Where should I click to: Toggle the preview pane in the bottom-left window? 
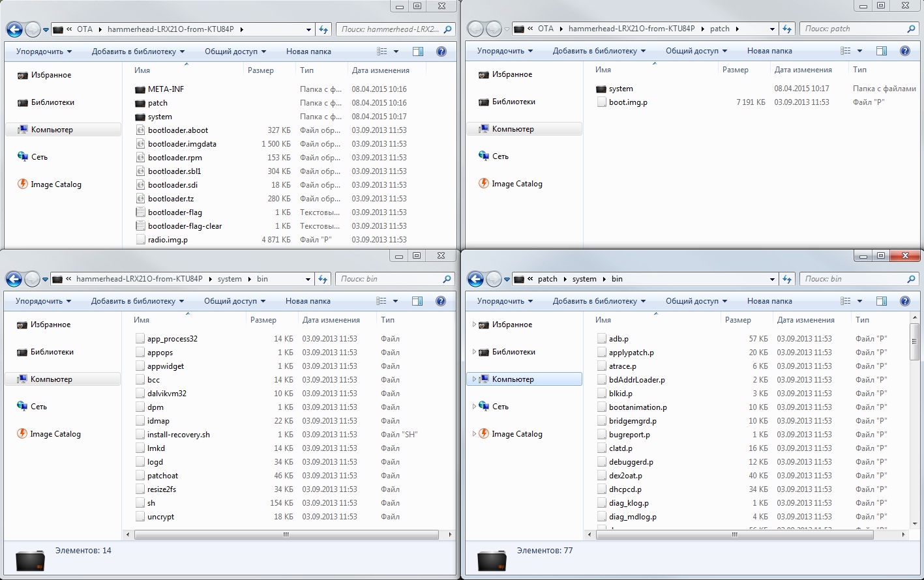tap(417, 301)
